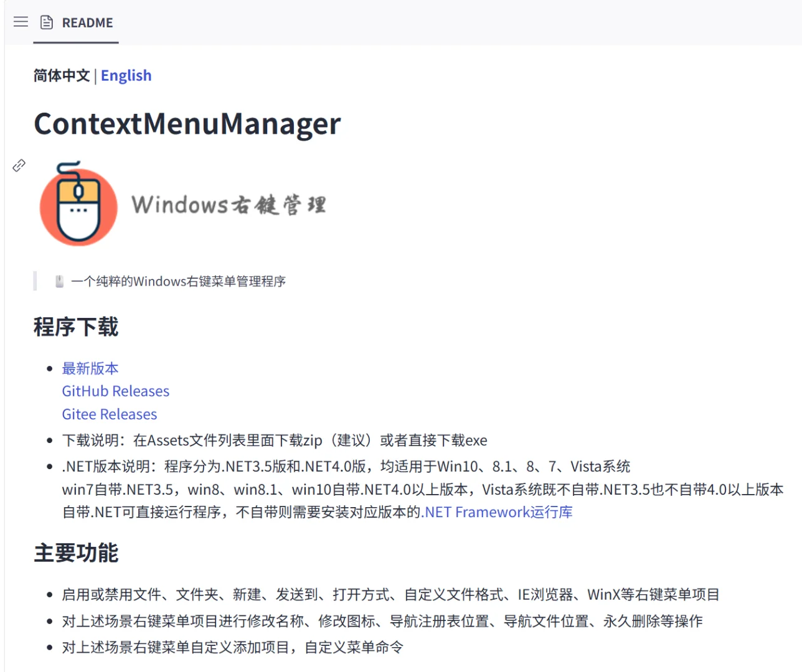The width and height of the screenshot is (802, 672).
Task: Click the ContextMenuManager page title
Action: tap(188, 124)
